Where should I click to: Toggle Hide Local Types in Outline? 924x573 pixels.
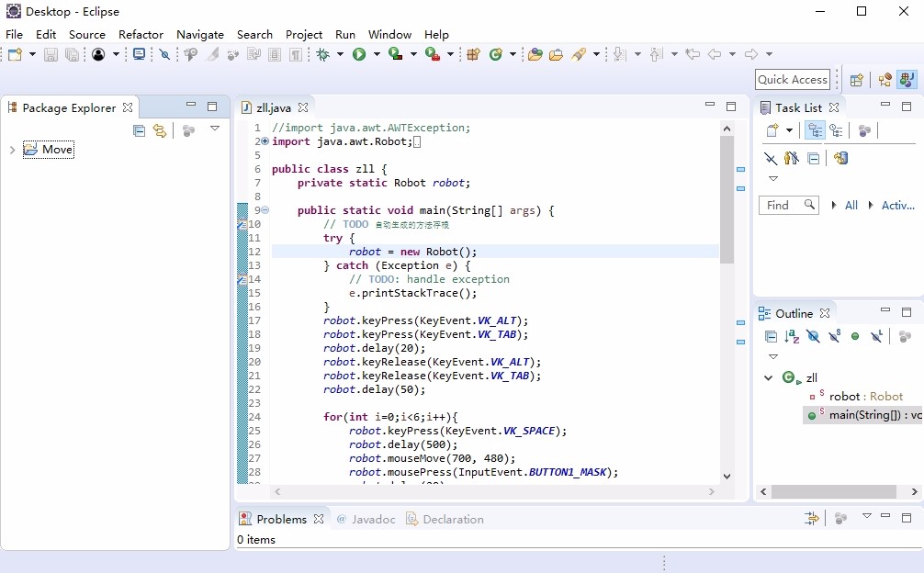[x=877, y=336]
